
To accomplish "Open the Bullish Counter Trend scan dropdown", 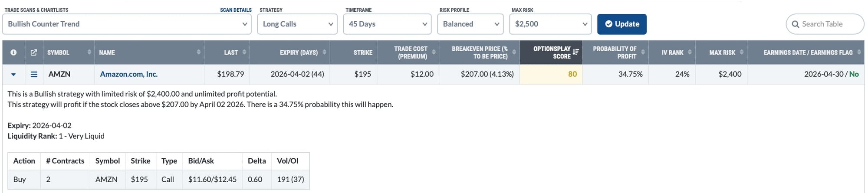I will point(127,24).
